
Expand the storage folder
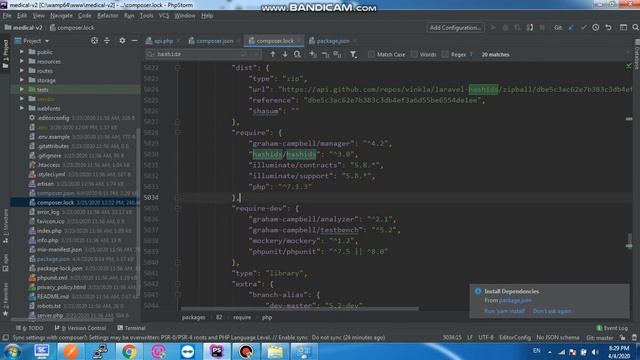[x=22, y=80]
